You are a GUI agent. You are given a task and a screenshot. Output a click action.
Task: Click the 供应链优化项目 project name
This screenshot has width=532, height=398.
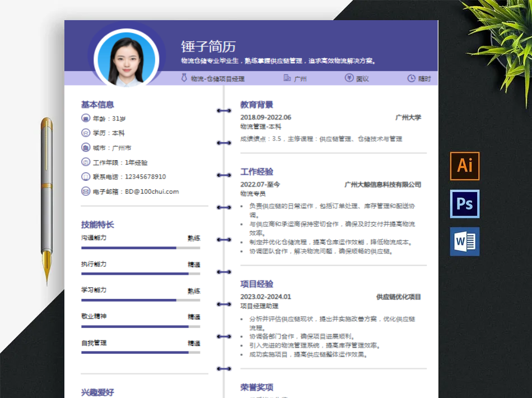coord(399,297)
